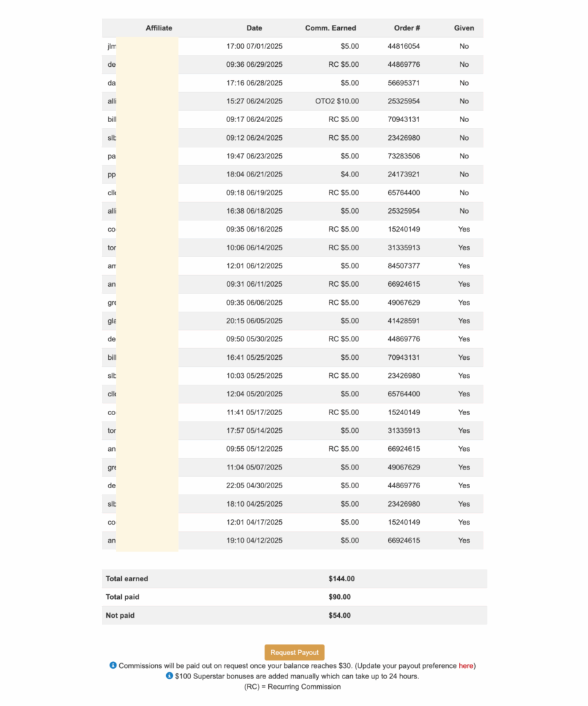This screenshot has width=588, height=706.
Task: Select order number 56695371
Action: [404, 83]
